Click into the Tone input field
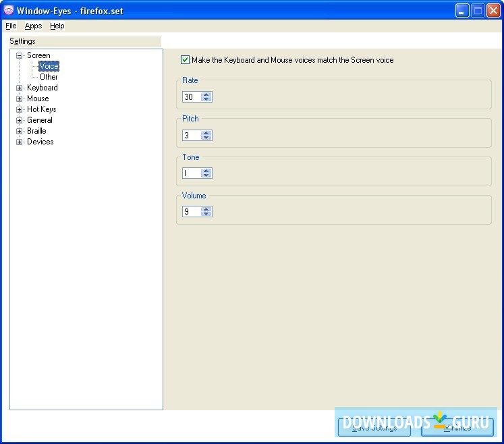Image resolution: width=504 pixels, height=444 pixels. [x=192, y=173]
